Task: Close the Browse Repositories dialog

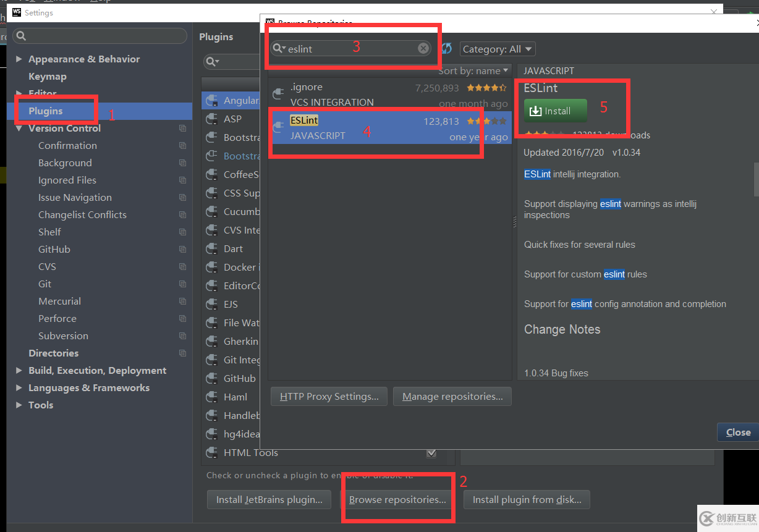Action: [x=738, y=433]
